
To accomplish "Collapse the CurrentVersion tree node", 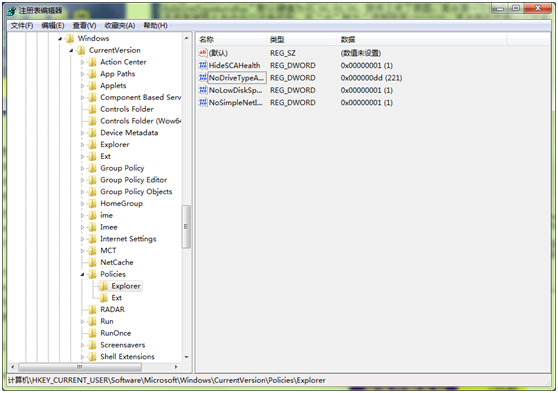I will pyautogui.click(x=71, y=50).
